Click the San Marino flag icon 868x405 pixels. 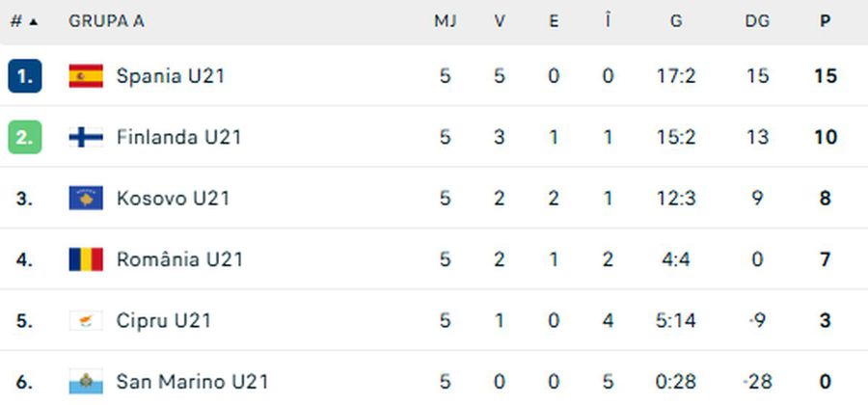86,382
